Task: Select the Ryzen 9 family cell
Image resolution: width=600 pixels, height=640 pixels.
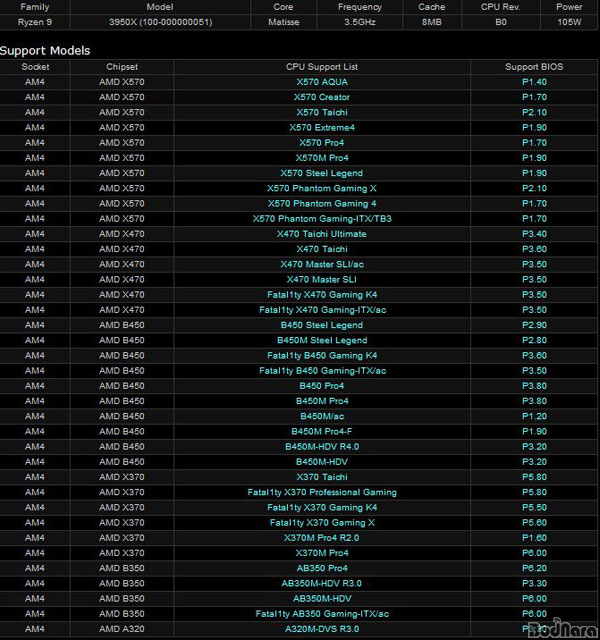Action: (x=35, y=22)
